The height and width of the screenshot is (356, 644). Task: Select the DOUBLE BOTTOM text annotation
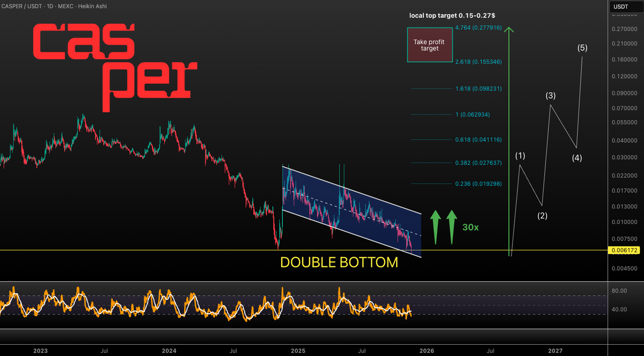coord(339,263)
